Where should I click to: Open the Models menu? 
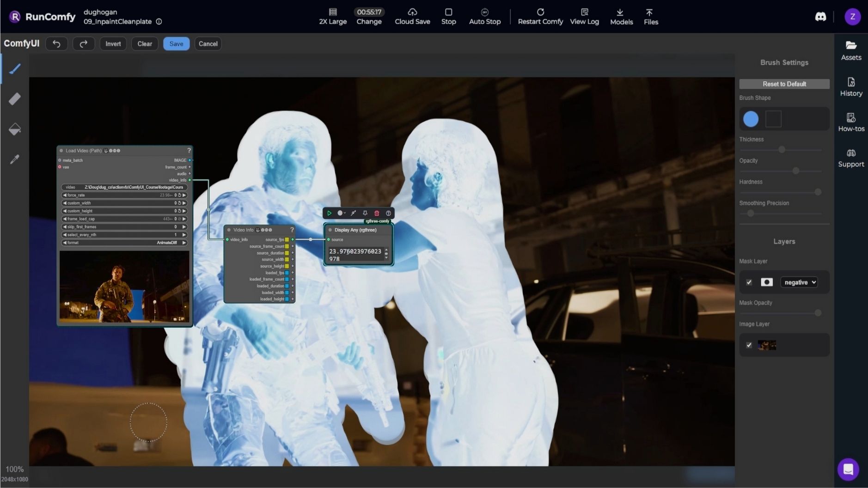point(621,17)
